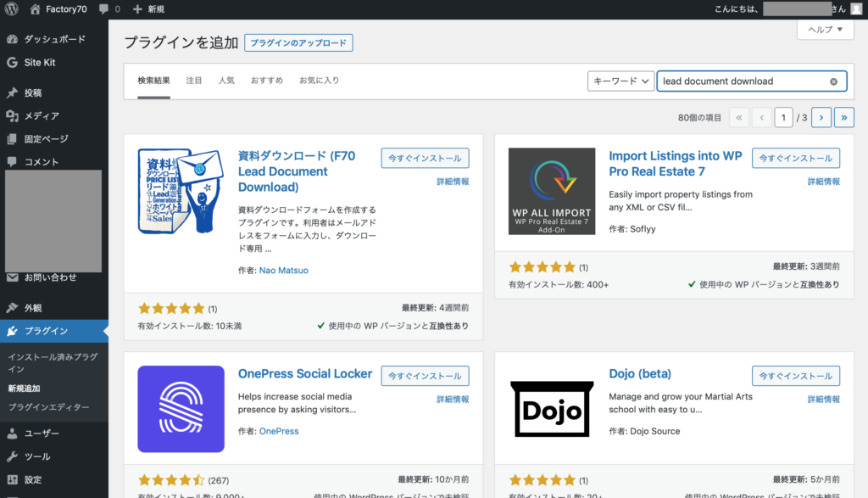
Task: Install 資料ダウンロード plugin now
Action: [426, 158]
